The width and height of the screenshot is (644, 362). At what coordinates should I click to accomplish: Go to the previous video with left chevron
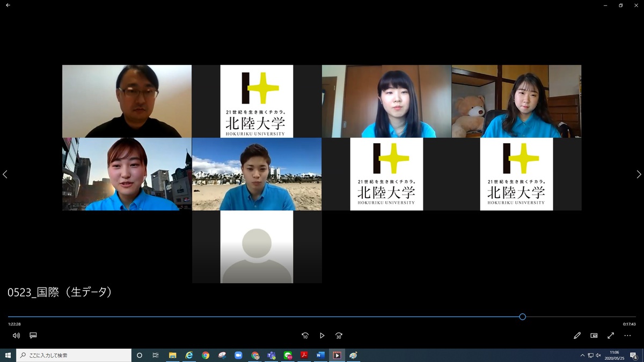(x=5, y=174)
